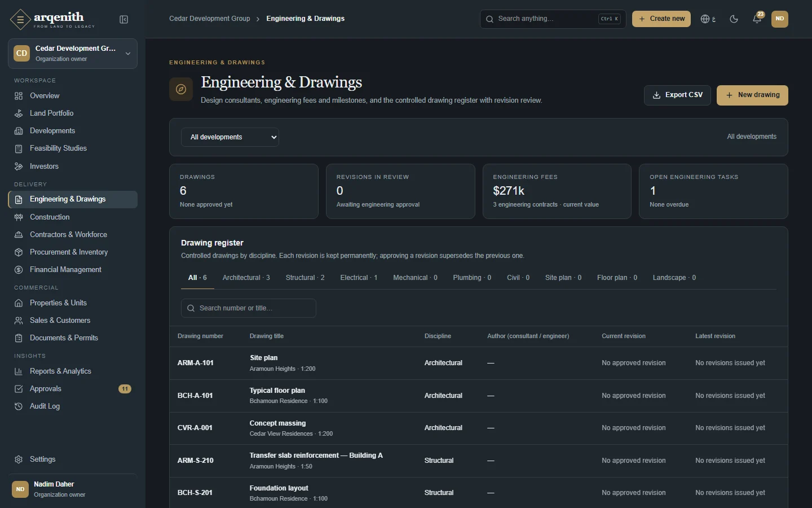Open the notifications bell
Image resolution: width=812 pixels, height=508 pixels.
click(x=757, y=19)
